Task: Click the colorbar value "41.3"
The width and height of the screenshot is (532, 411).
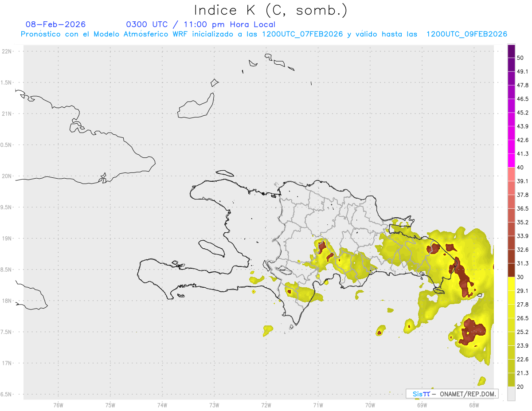Action: click(x=523, y=154)
